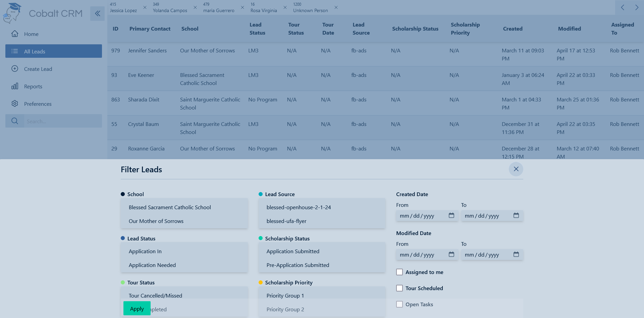Select Blessed Sacrament Catholic School filter option

pyautogui.click(x=170, y=208)
